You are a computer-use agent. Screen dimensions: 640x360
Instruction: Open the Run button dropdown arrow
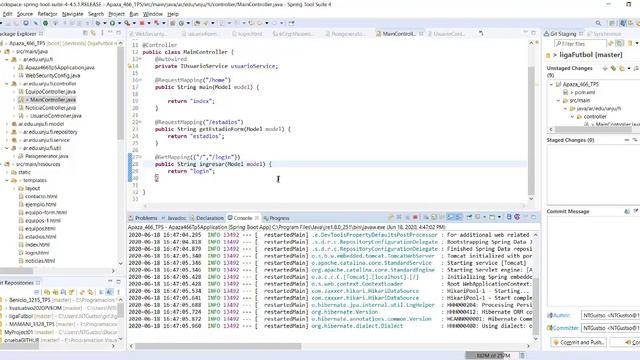[119, 23]
